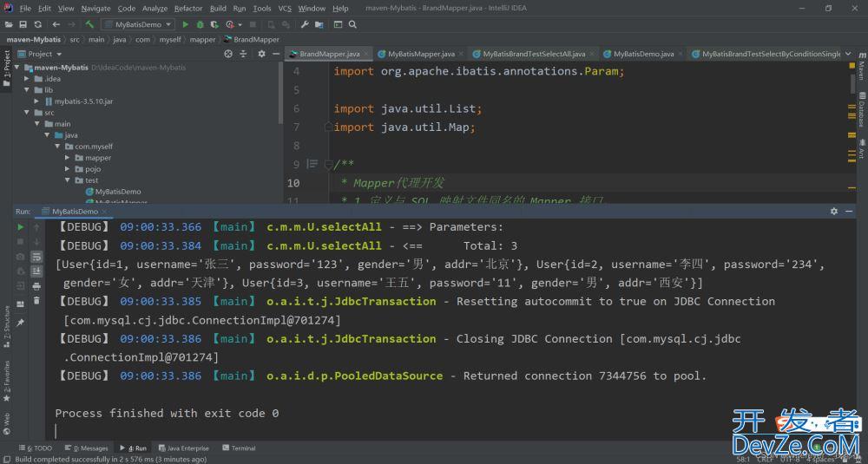Collapse all in the Project panel
The image size is (868, 464).
coord(243,54)
